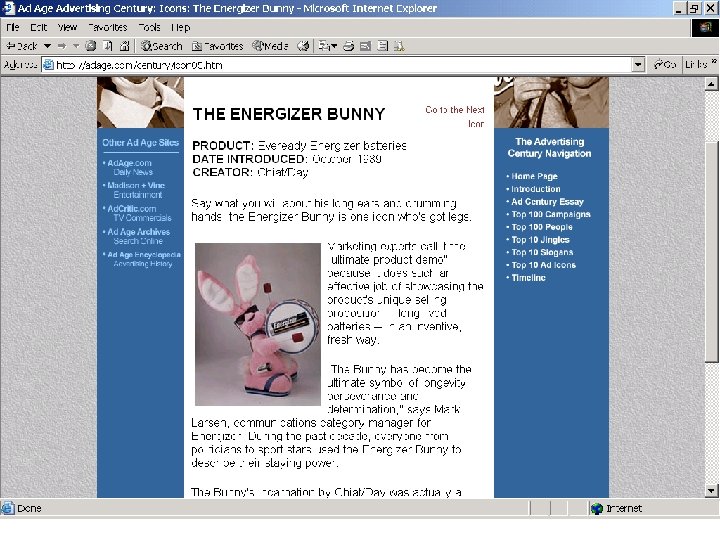Screen dimensions: 720x540
Task: Open the File menu
Action: (13, 28)
